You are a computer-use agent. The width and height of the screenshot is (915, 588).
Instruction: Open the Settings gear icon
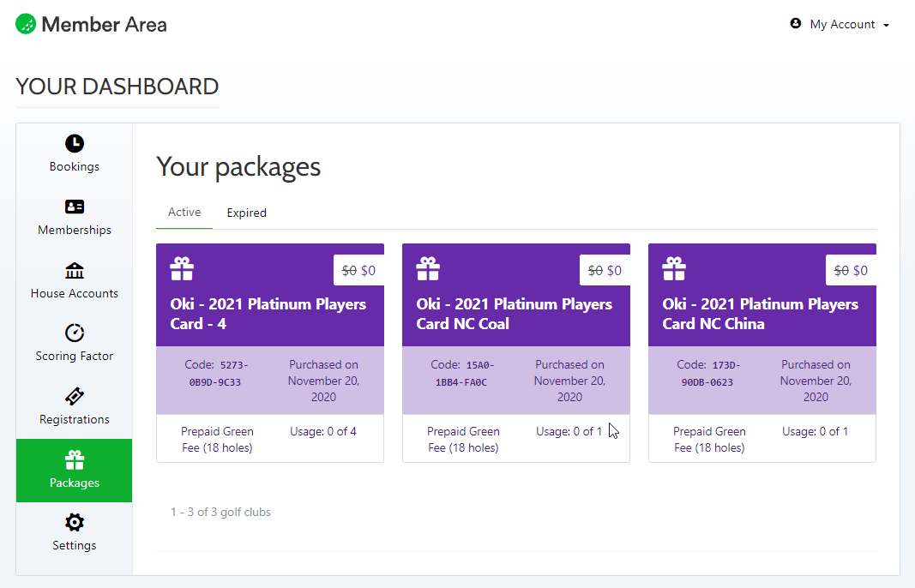[75, 522]
